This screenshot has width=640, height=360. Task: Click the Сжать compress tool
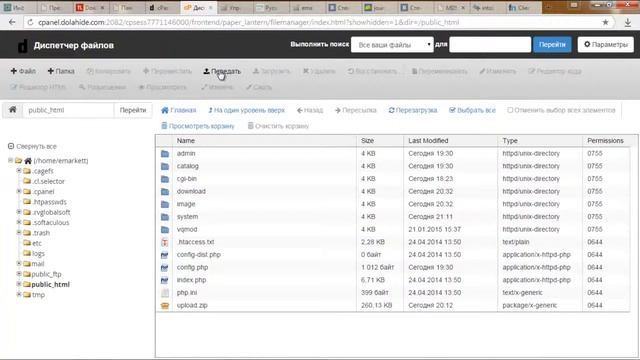pyautogui.click(x=259, y=87)
